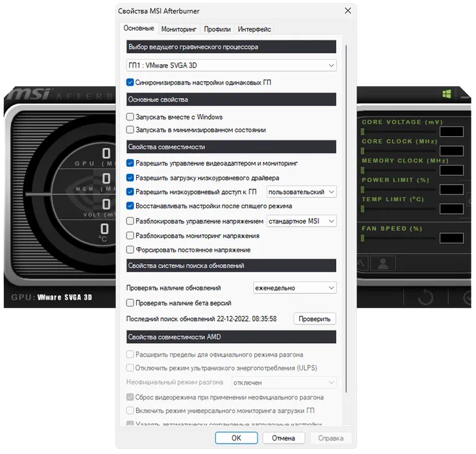Uncheck 'Разрешить управление видеоадаптером и мониторинг'
This screenshot has width=476, height=454.
coord(130,163)
